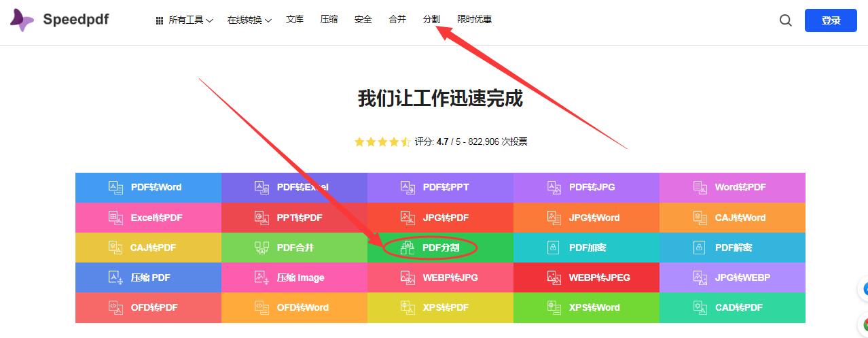Click the Word转PDF tile icon
Viewport: 868px width, 338px height.
pyautogui.click(x=700, y=187)
